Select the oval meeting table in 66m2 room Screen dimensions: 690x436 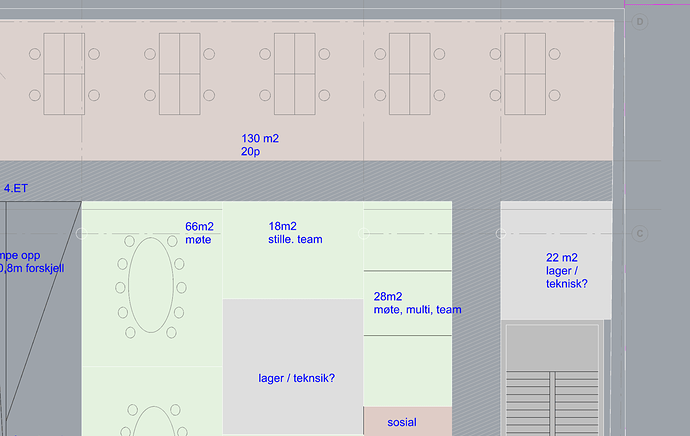(x=151, y=285)
